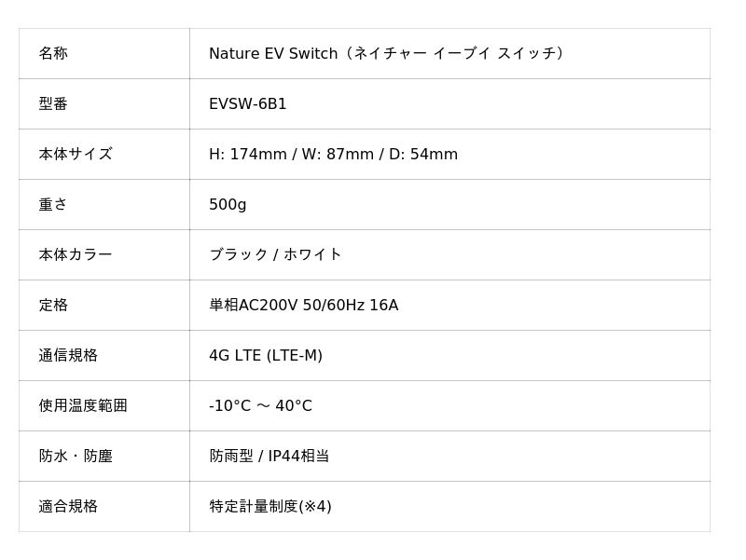Click the 使用温度範囲 row label
Screen dimensions: 746x560
[83, 406]
